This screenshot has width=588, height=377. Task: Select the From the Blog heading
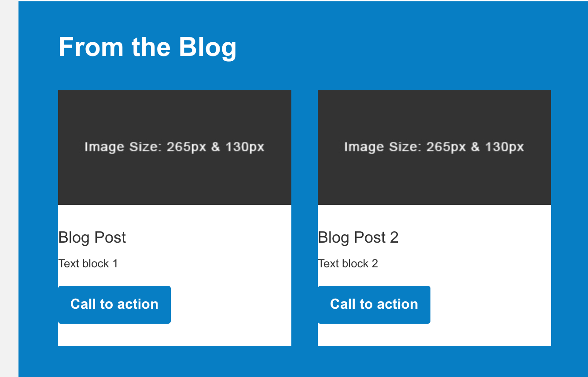click(148, 47)
